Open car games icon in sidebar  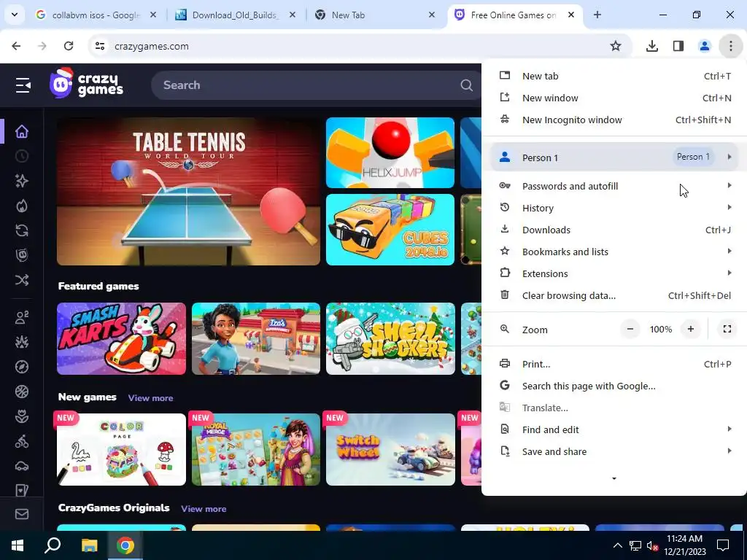click(22, 466)
